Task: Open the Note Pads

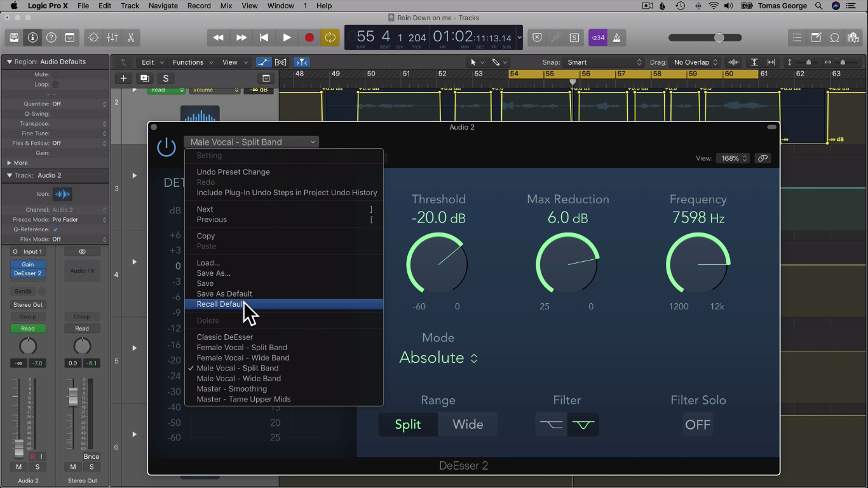Action: point(816,37)
